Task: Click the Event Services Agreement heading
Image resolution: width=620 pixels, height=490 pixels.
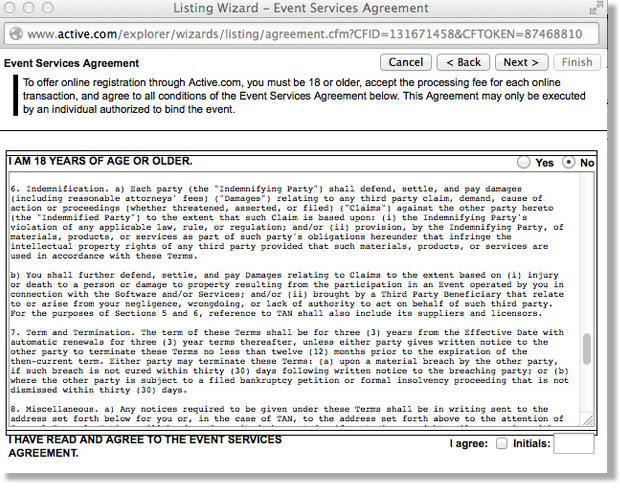Action: [72, 63]
